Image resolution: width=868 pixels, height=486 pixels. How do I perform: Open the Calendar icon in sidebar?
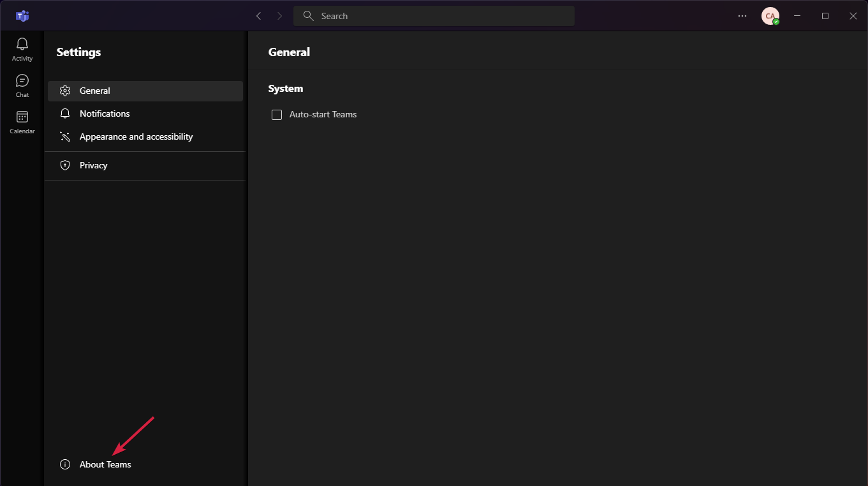(22, 122)
